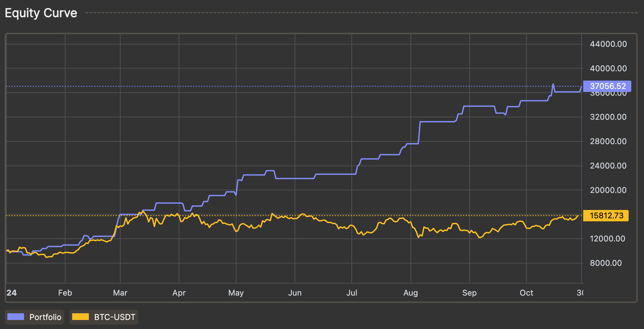Click the Oct label on time axis

pyautogui.click(x=526, y=293)
